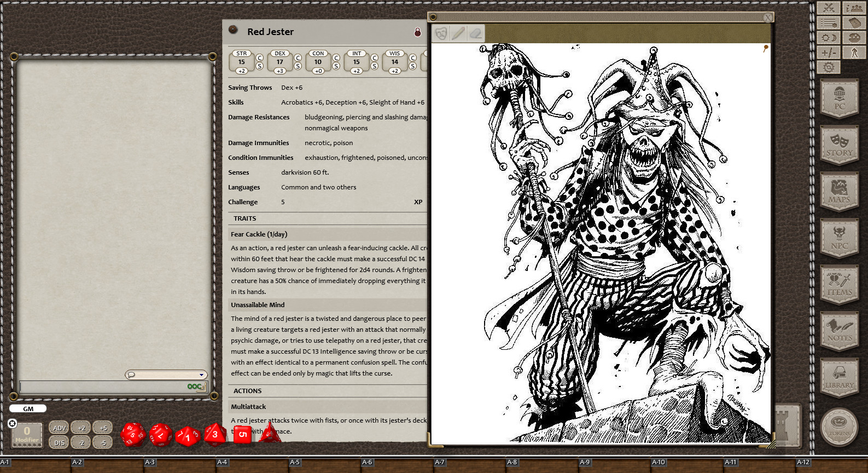Open the Calendar icon

(x=854, y=22)
